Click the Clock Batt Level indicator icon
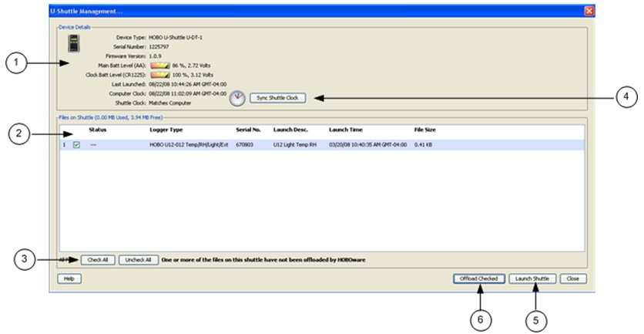 (159, 76)
